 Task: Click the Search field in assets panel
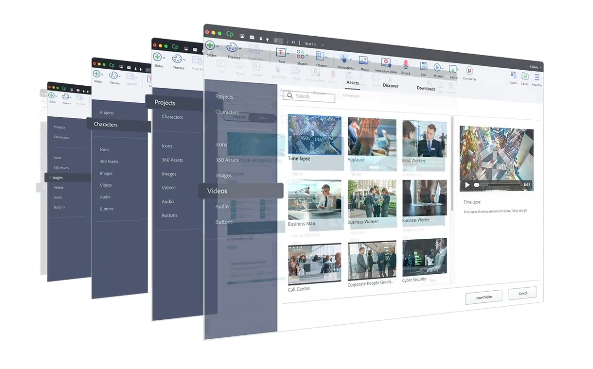pyautogui.click(x=309, y=96)
